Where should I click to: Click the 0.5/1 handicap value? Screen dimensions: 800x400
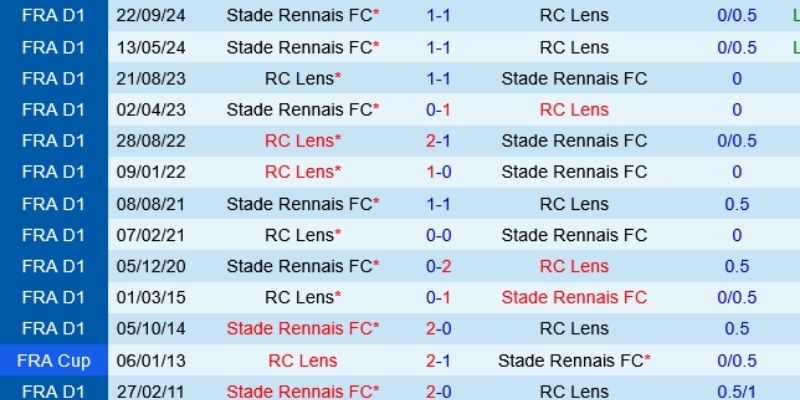point(737,391)
